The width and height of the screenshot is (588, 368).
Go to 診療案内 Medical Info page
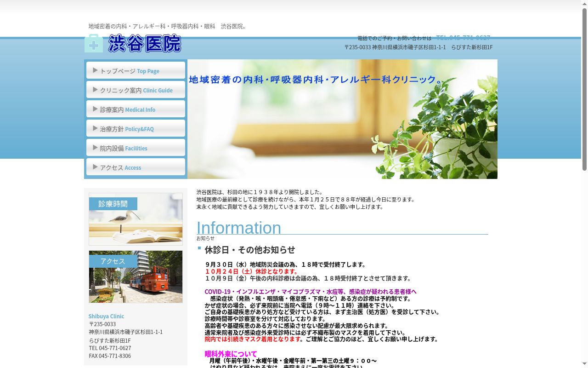pos(136,109)
